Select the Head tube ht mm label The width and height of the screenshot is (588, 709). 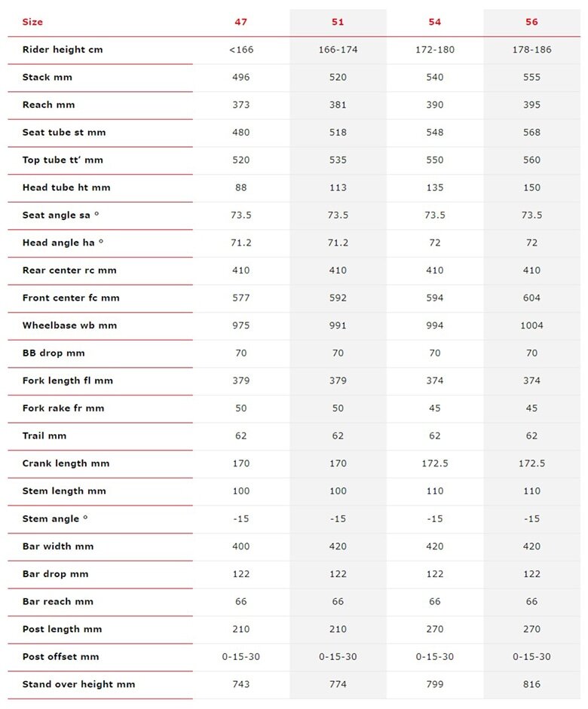click(66, 188)
